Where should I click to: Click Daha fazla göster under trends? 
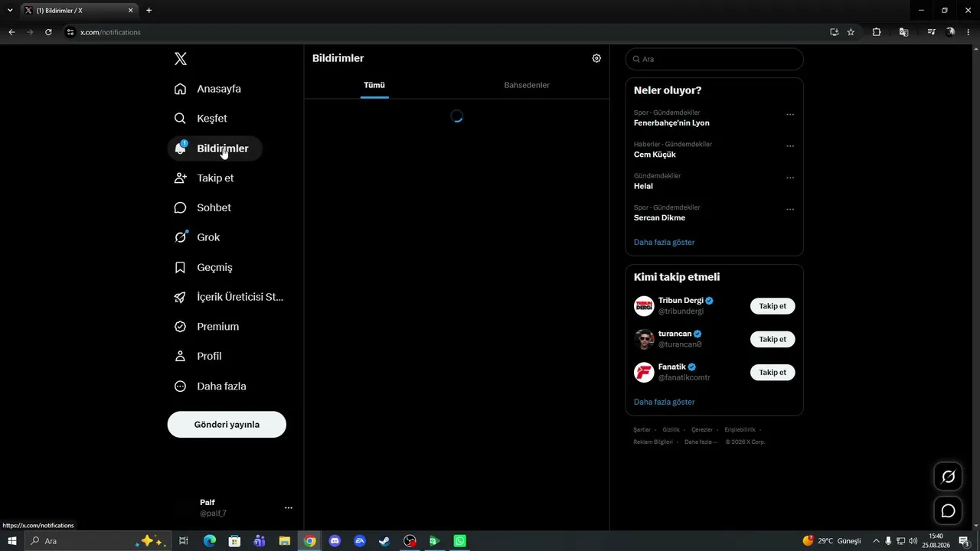665,243
